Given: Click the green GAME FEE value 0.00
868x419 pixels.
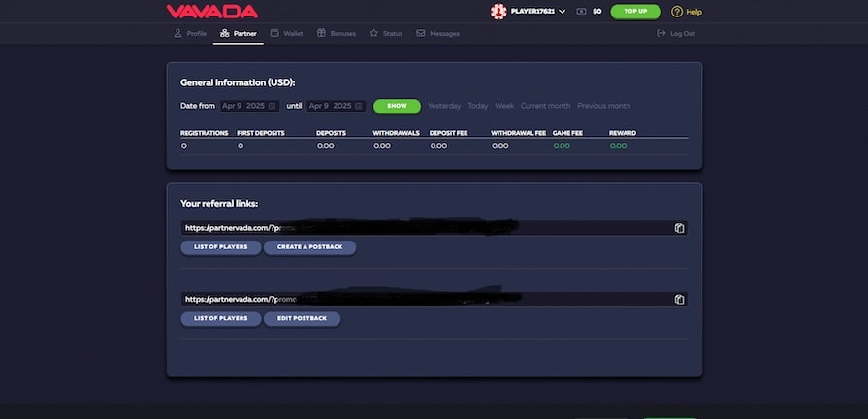Looking at the screenshot, I should click(562, 146).
